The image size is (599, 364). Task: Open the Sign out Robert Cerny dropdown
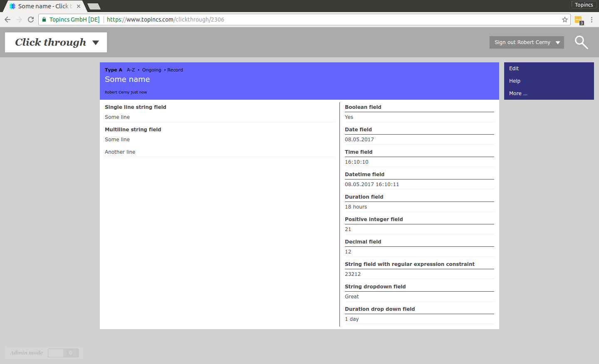pos(527,42)
